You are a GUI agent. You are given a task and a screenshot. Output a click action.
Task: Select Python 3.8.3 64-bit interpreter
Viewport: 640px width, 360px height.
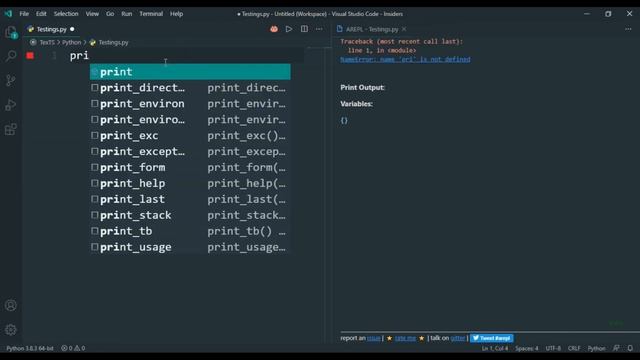tap(30, 348)
